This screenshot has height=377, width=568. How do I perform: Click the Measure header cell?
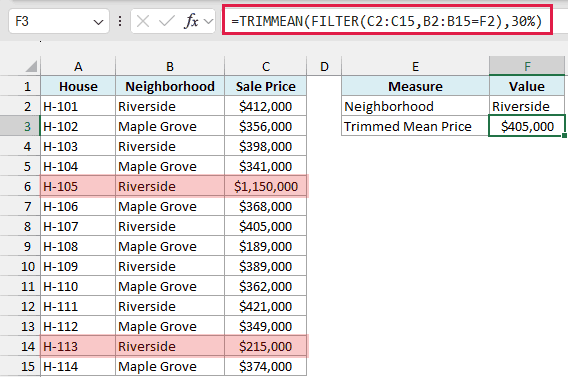(415, 86)
